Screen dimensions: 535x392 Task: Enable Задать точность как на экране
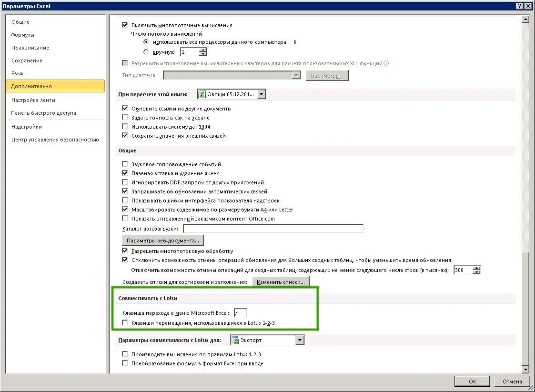[125, 117]
